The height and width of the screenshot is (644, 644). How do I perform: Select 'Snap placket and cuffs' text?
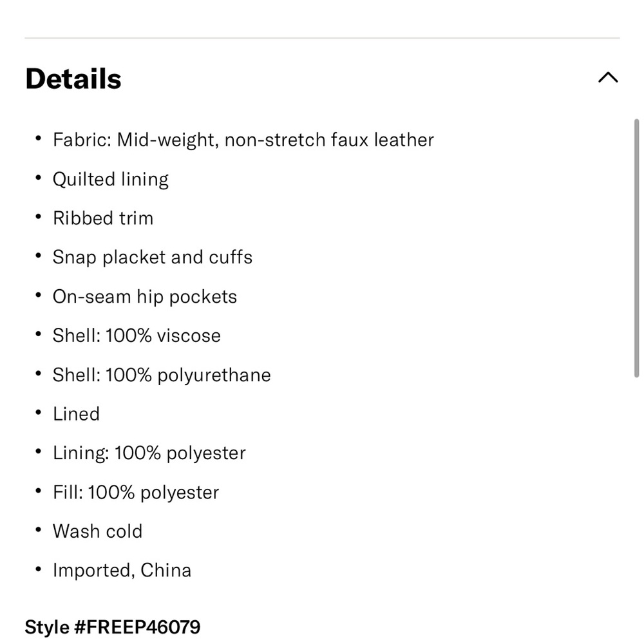pyautogui.click(x=153, y=257)
